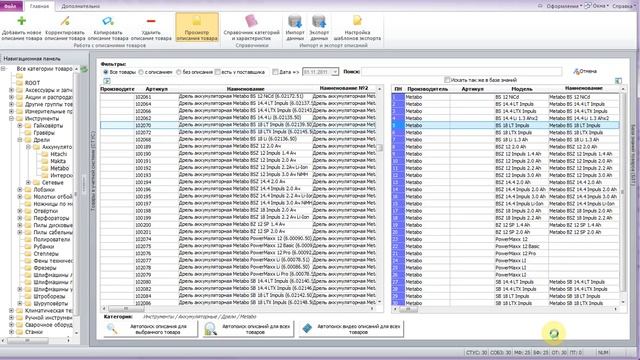This screenshot has height=360, width=640.
Task: Expand the "Климатическая" tree node
Action: click(x=11, y=311)
